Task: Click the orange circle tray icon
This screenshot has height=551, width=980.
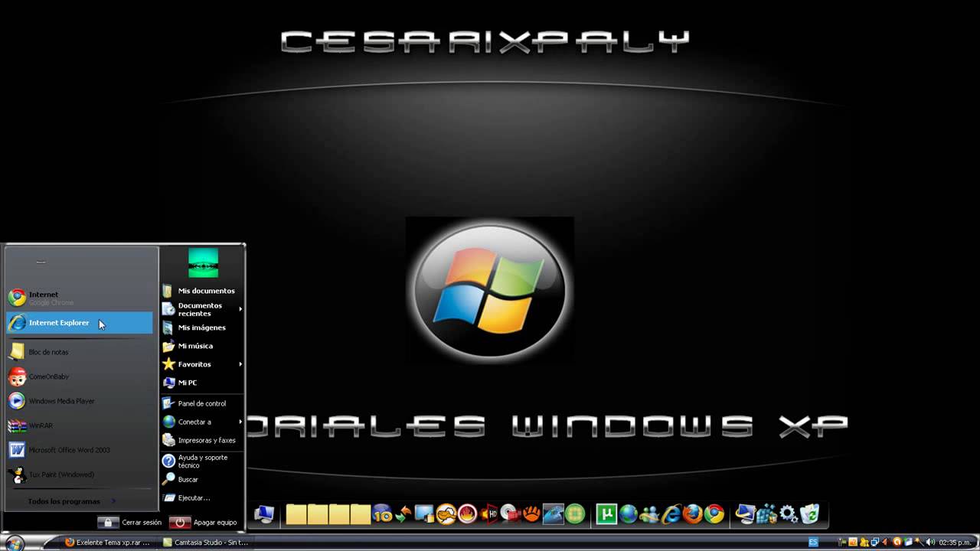Action: (x=897, y=542)
